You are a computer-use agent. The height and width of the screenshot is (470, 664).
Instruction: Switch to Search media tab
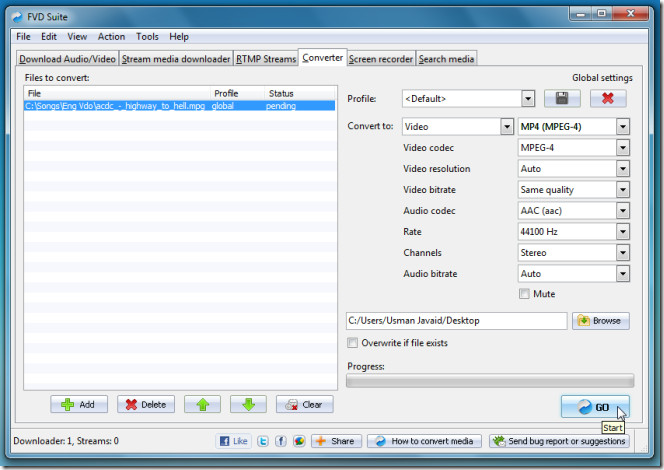pyautogui.click(x=446, y=59)
